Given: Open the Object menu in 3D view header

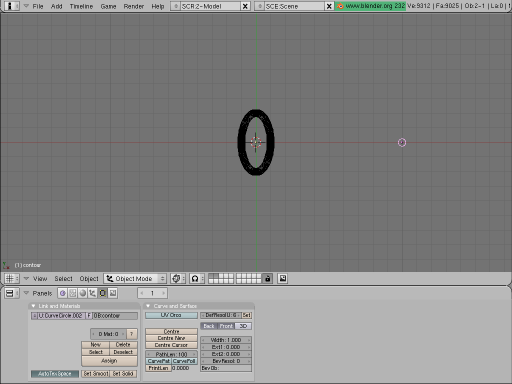Looking at the screenshot, I should tap(89, 279).
